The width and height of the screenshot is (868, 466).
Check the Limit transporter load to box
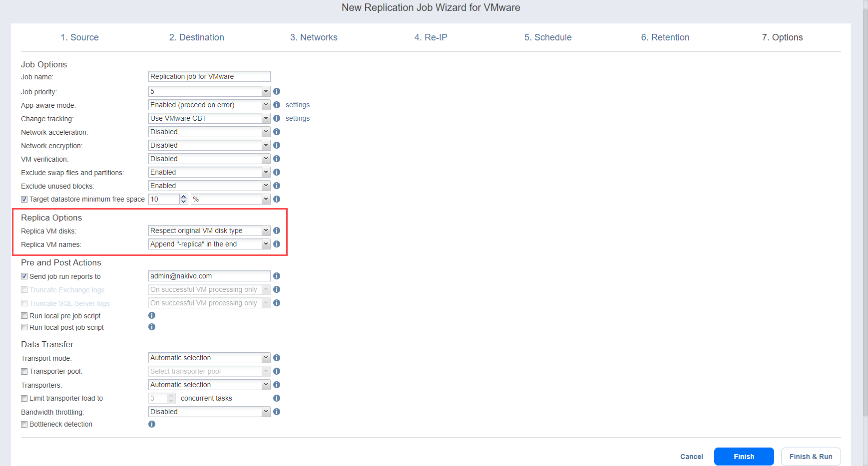pyautogui.click(x=24, y=398)
